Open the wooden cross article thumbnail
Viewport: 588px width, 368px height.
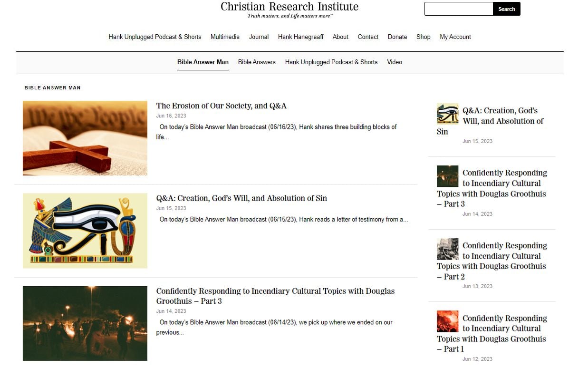coord(85,138)
